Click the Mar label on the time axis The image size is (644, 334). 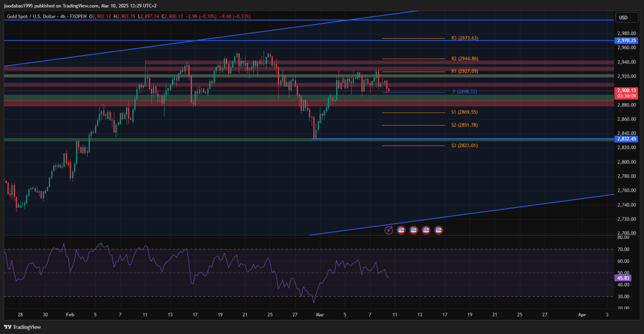coord(319,314)
